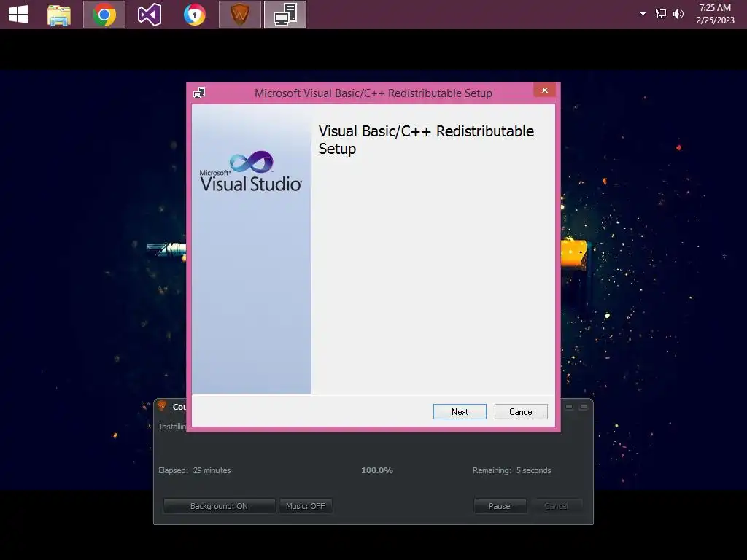
Task: Toggle the Music: OFF button in the installer
Action: pos(306,506)
